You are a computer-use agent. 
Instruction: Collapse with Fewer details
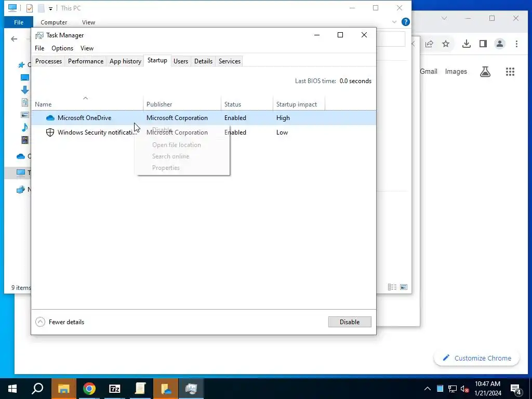60,322
